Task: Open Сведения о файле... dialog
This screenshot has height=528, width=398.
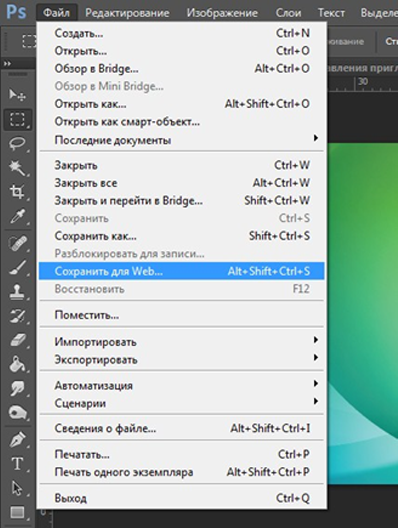Action: [182, 428]
